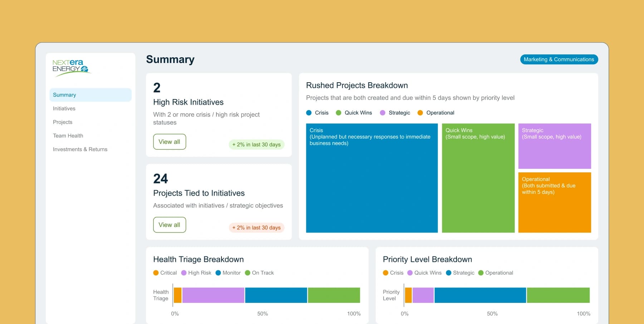Toggle Quick Wins legend in Rushed Projects Breakdown
644x324 pixels.
point(354,113)
